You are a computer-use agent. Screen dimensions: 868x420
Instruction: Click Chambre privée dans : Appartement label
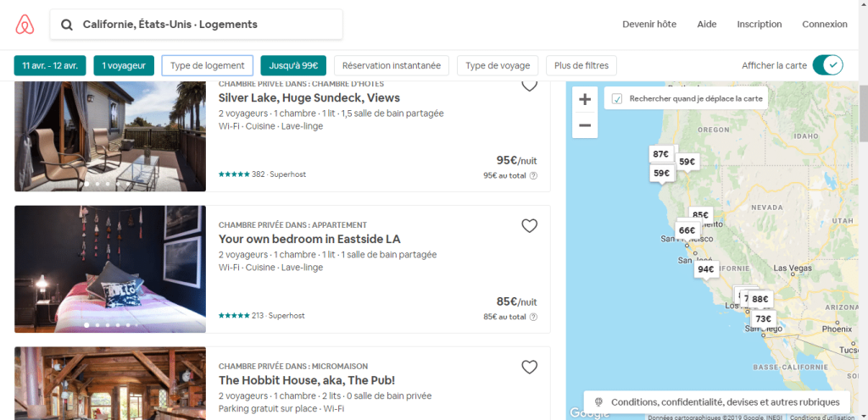292,225
